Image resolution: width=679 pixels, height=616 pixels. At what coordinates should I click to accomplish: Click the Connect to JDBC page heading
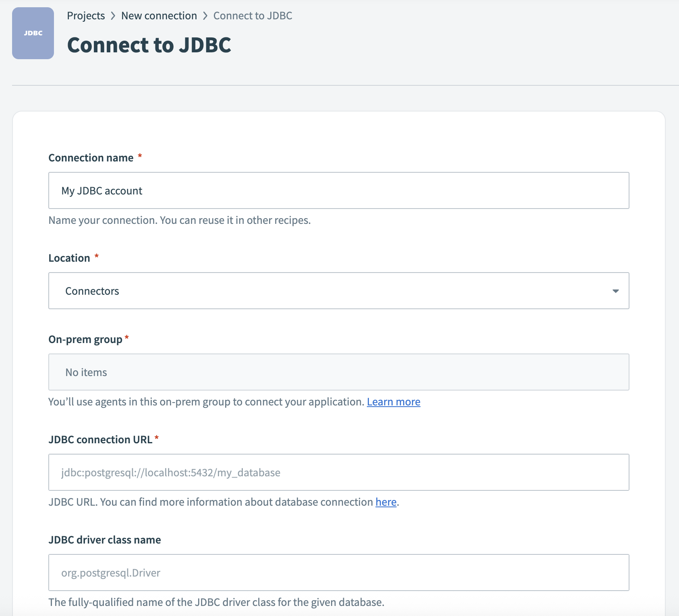(x=149, y=45)
